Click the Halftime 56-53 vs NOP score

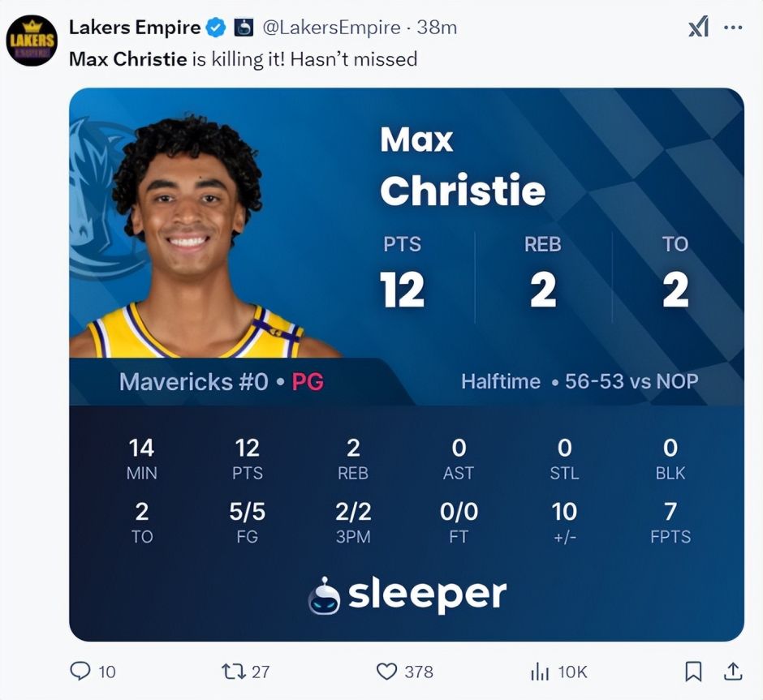point(580,381)
